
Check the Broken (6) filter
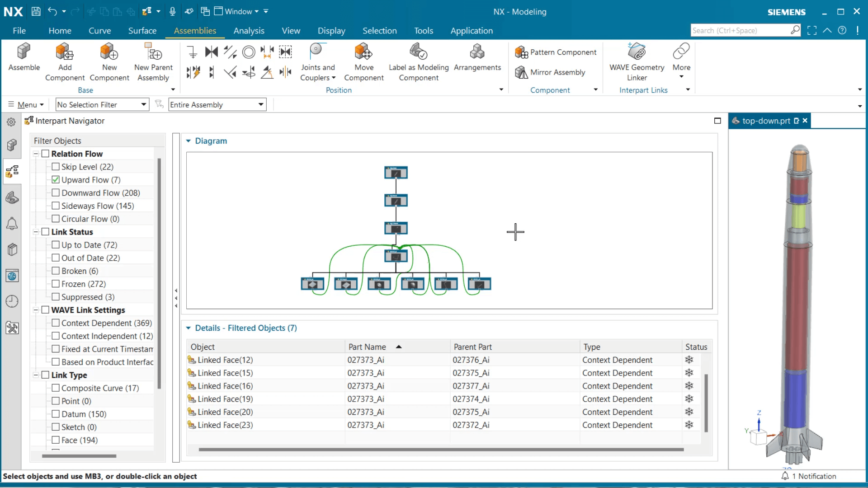click(56, 271)
